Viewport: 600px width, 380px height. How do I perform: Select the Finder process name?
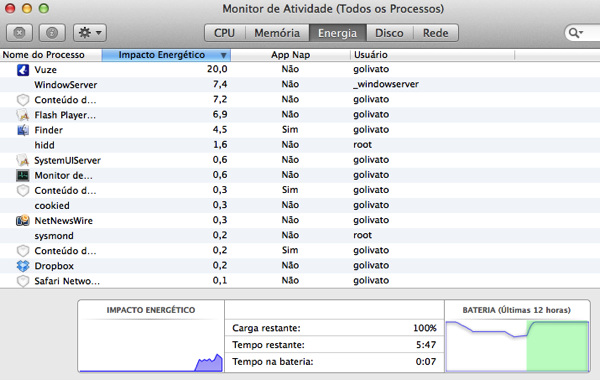point(49,130)
